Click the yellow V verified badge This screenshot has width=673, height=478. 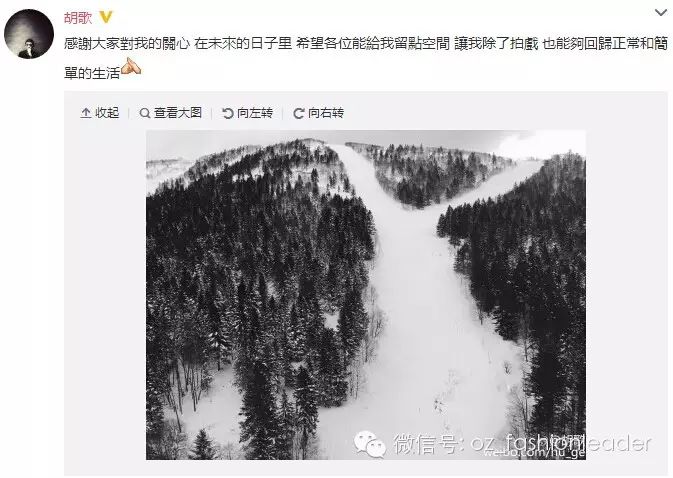point(106,17)
